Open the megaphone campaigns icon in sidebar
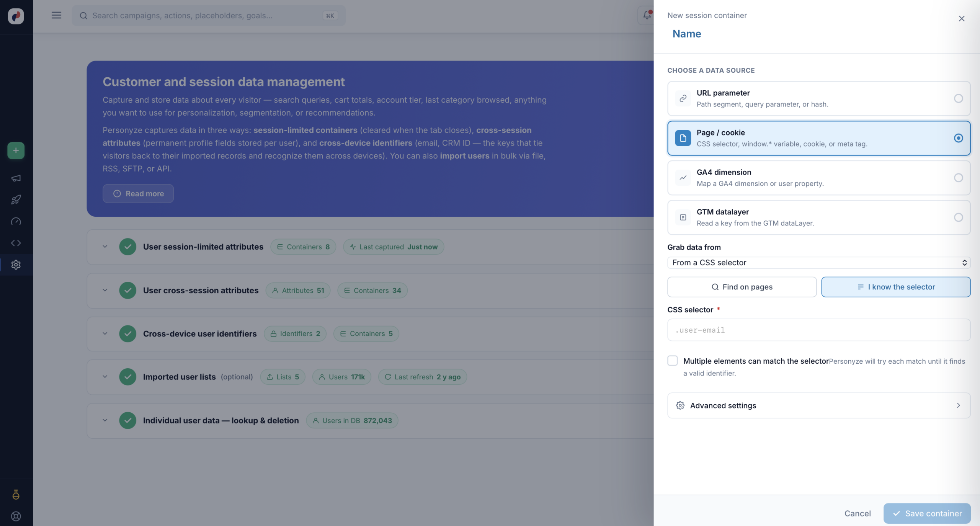 pyautogui.click(x=16, y=178)
